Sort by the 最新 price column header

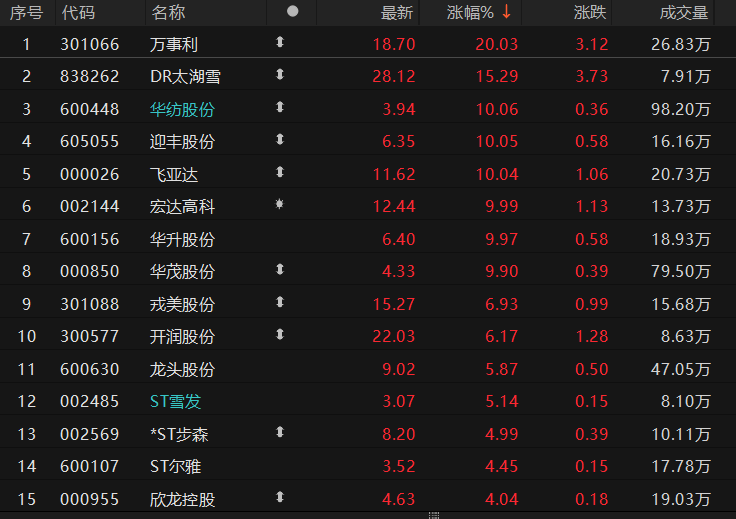tap(397, 13)
